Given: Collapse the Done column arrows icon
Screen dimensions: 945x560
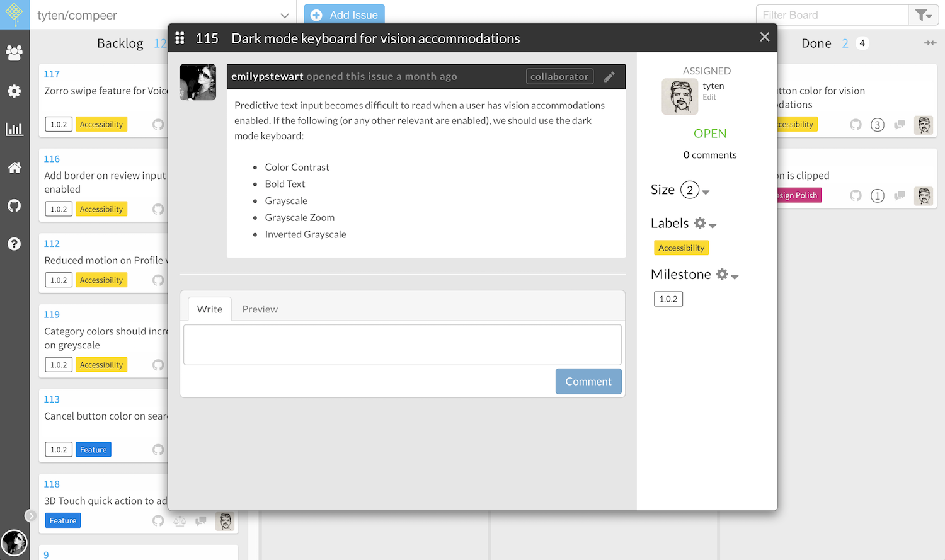Looking at the screenshot, I should pyautogui.click(x=930, y=43).
